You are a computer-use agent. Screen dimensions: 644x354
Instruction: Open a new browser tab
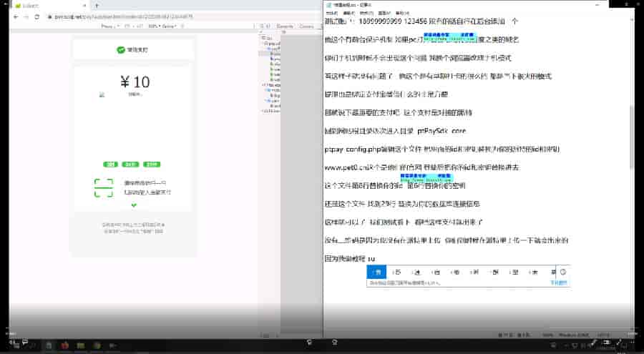coord(96,5)
